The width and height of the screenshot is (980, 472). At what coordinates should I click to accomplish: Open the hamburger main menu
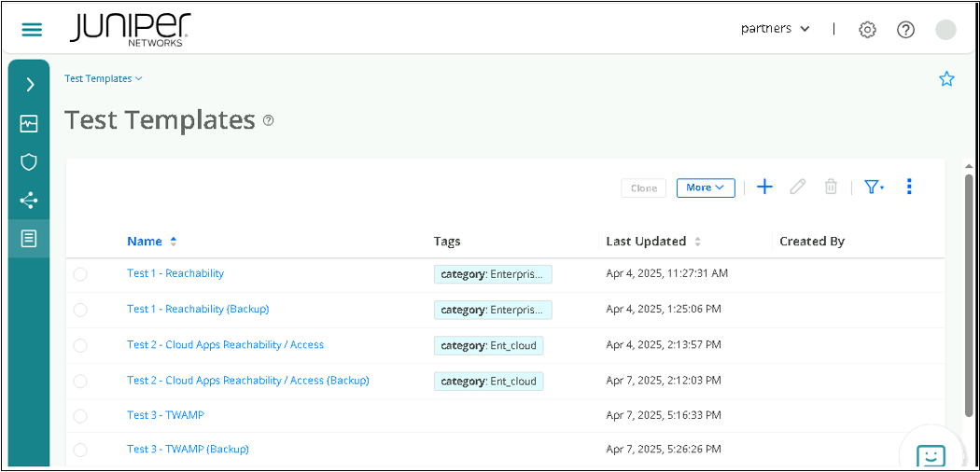point(32,29)
